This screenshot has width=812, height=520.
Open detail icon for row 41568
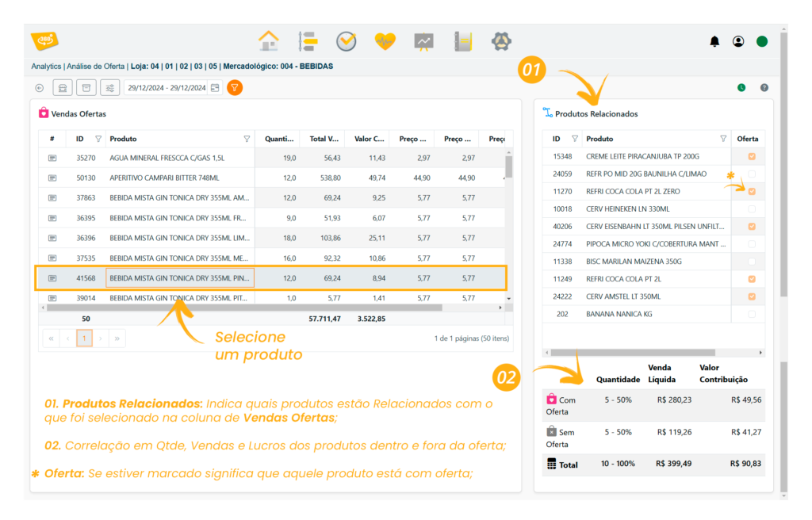click(x=52, y=278)
